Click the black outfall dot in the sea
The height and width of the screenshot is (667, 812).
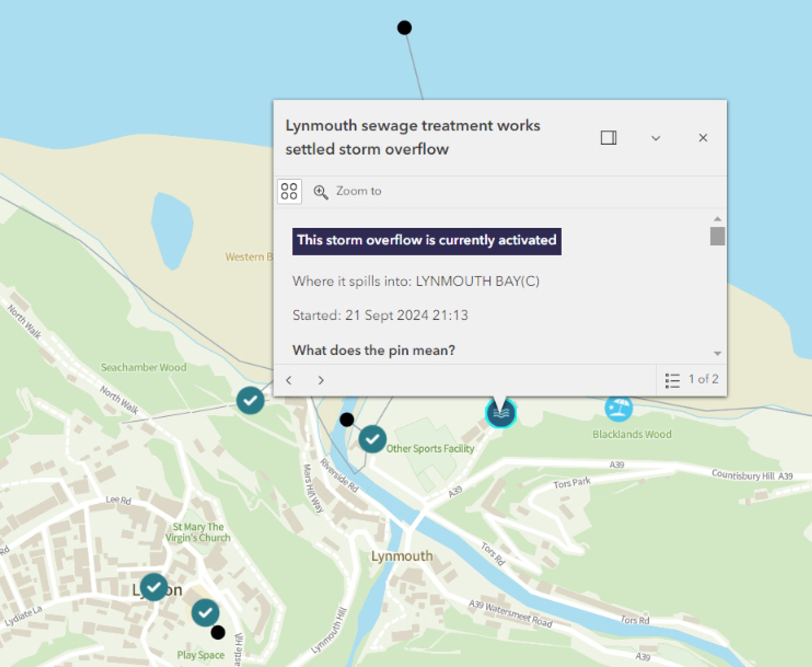(404, 28)
